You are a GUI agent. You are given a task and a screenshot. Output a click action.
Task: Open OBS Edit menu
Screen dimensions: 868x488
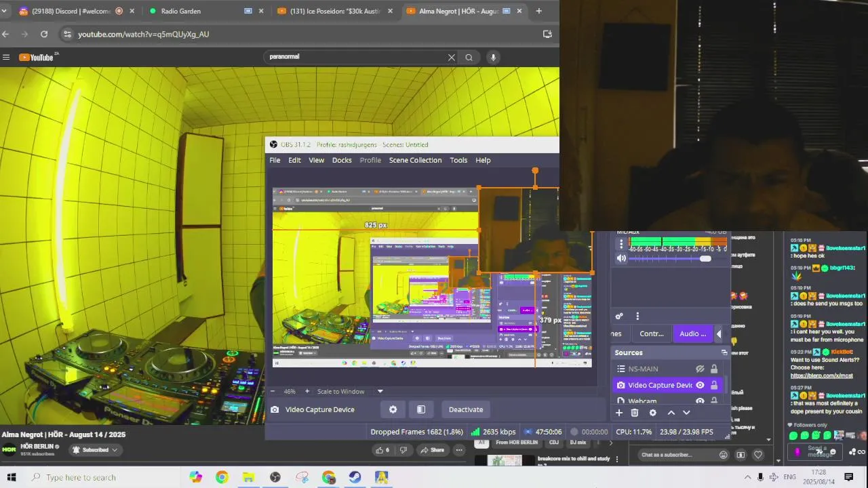[294, 160]
